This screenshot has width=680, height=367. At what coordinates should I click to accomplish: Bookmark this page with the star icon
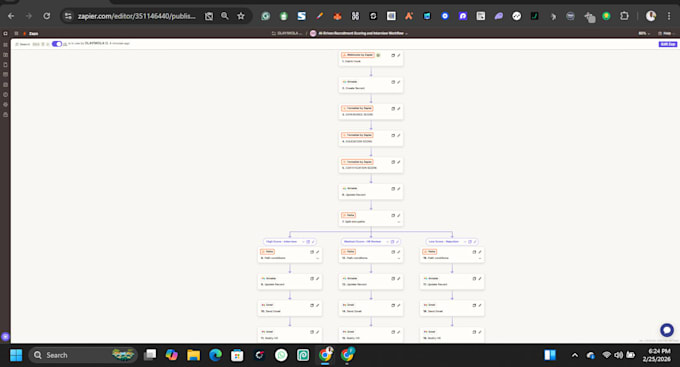pyautogui.click(x=241, y=16)
